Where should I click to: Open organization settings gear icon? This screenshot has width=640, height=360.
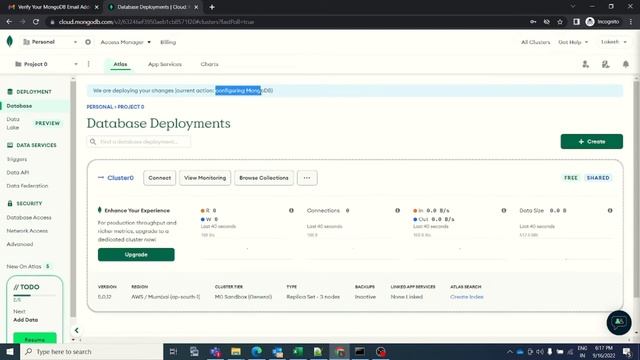click(x=88, y=42)
